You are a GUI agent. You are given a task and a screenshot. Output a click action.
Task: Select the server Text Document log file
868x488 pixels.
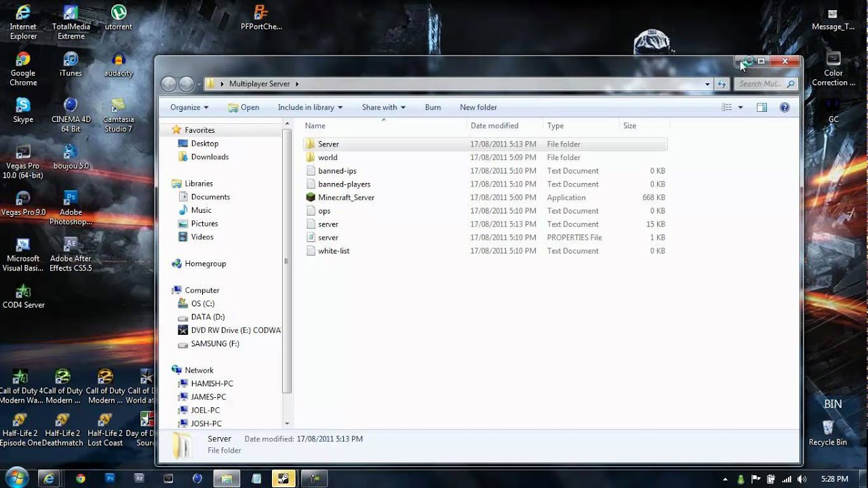tap(485, 224)
